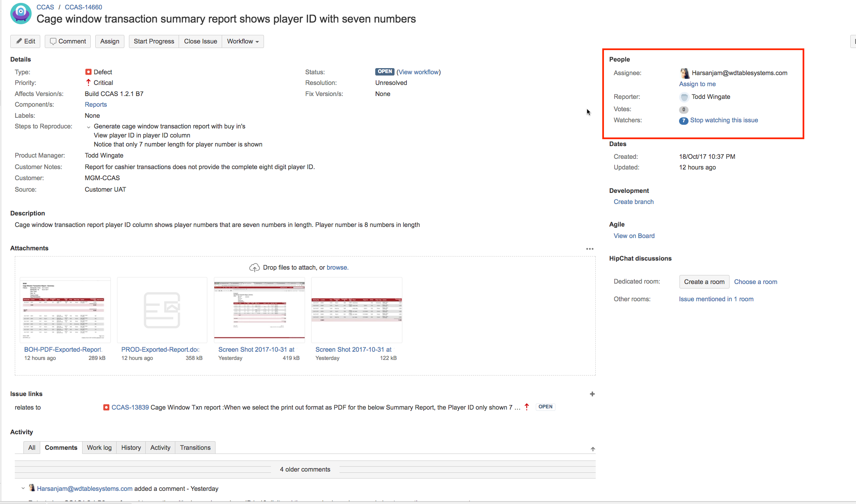Open the Workflow dropdown
This screenshot has height=504, width=856.
click(243, 41)
